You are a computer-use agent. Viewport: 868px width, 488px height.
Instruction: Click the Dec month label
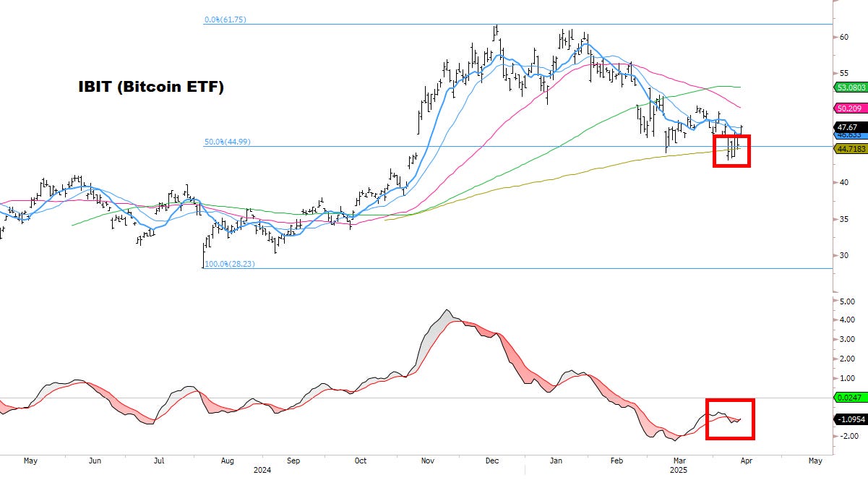pyautogui.click(x=491, y=461)
